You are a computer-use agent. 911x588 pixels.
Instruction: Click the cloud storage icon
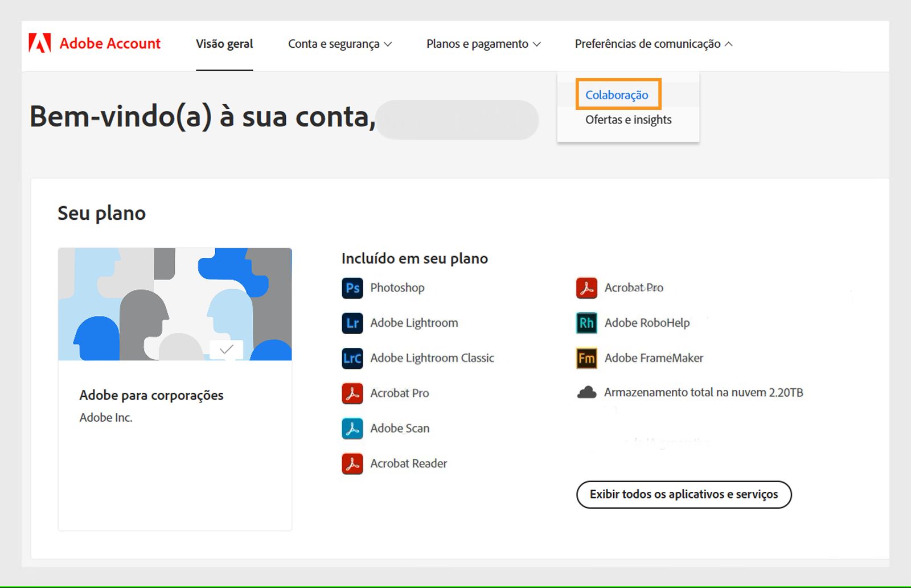[586, 393]
